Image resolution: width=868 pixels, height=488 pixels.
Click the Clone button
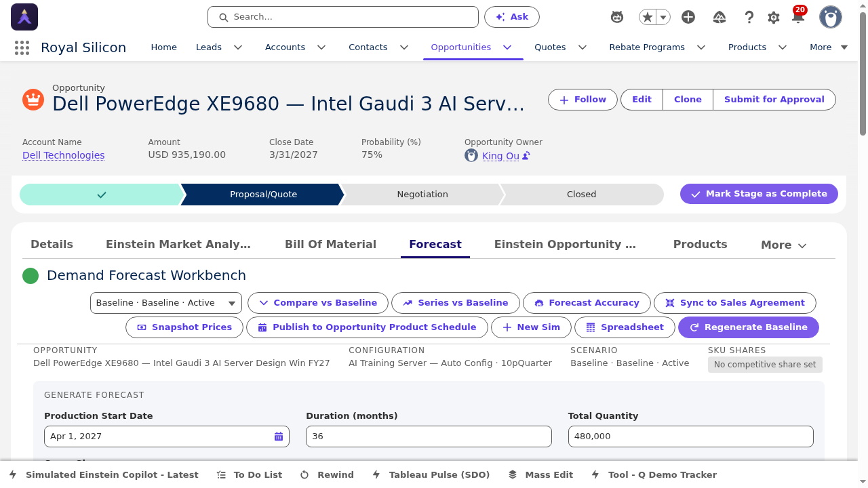(x=688, y=100)
